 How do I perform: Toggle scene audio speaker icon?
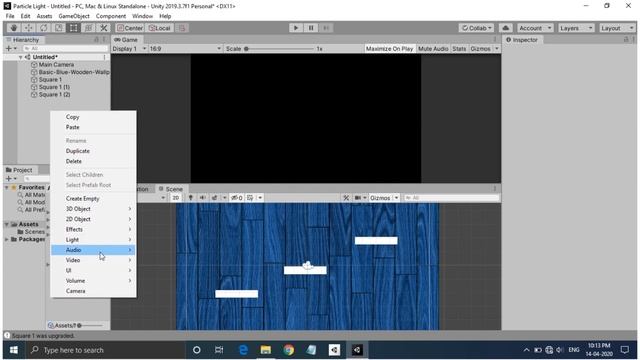[202, 198]
